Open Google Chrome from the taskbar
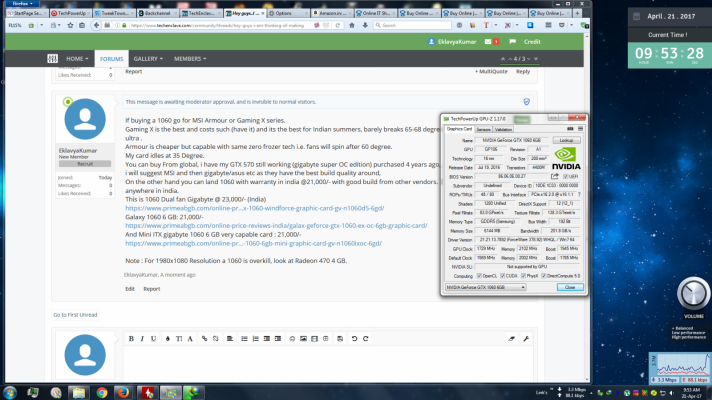This screenshot has height=400, width=712. [x=102, y=393]
